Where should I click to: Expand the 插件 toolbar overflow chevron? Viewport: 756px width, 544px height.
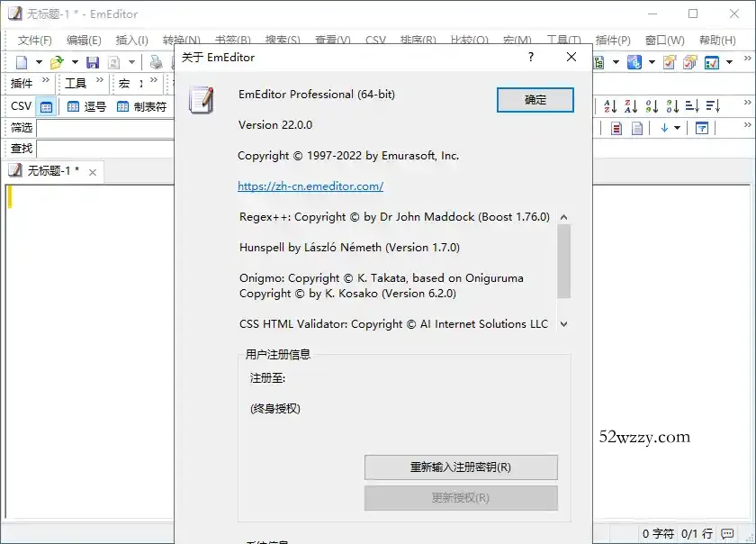[46, 79]
